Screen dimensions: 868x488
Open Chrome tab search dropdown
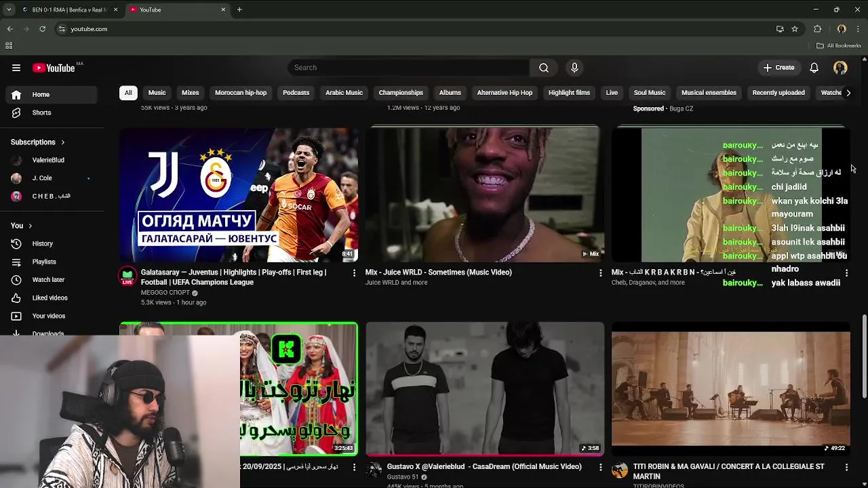coord(9,9)
